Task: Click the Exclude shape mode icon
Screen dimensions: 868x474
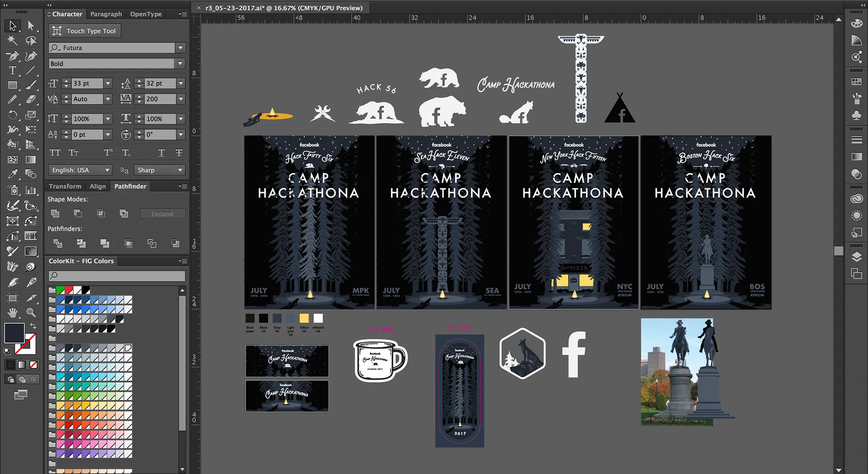Action: (123, 213)
